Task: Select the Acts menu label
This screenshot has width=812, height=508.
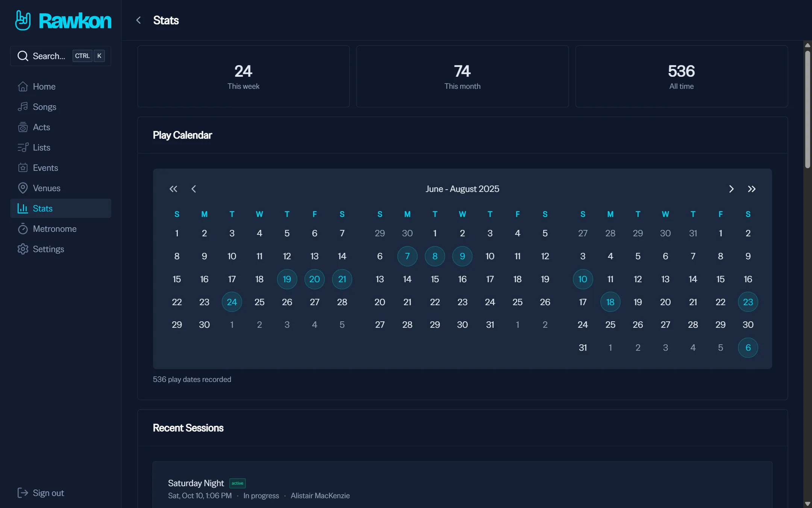Action: [x=41, y=127]
